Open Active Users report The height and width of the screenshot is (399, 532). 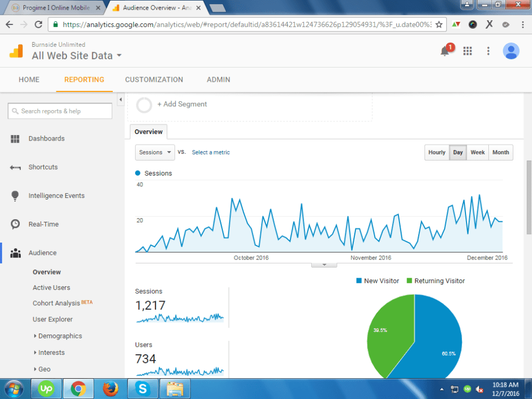[x=51, y=288]
